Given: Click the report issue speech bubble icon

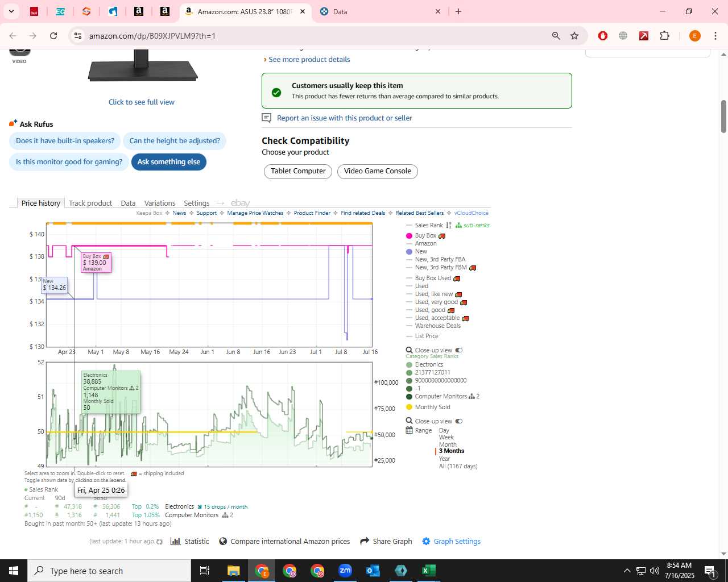Looking at the screenshot, I should click(x=266, y=118).
